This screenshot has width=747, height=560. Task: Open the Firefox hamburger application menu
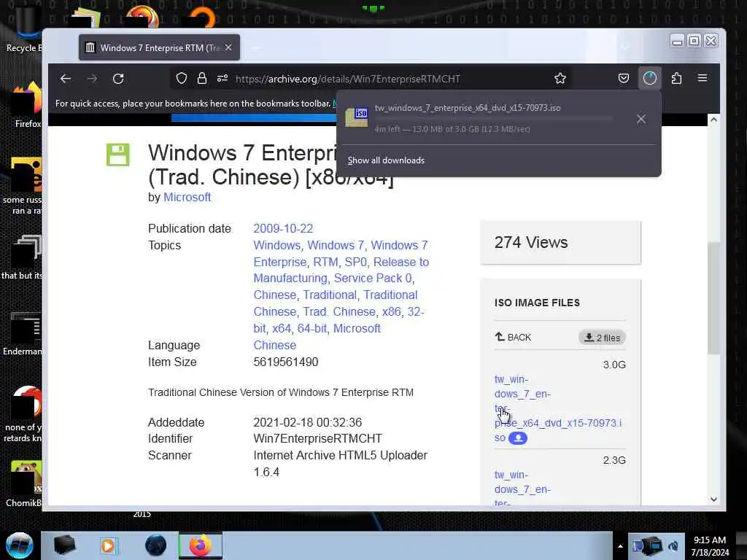703,77
